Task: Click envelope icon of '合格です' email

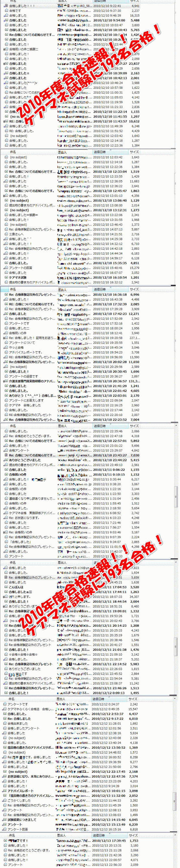Action: coord(6,11)
